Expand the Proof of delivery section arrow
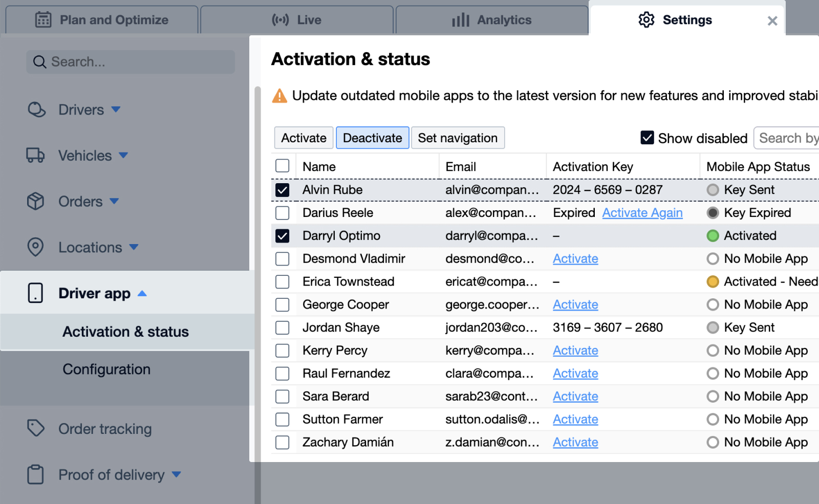Image resolution: width=819 pixels, height=504 pixels. (177, 474)
